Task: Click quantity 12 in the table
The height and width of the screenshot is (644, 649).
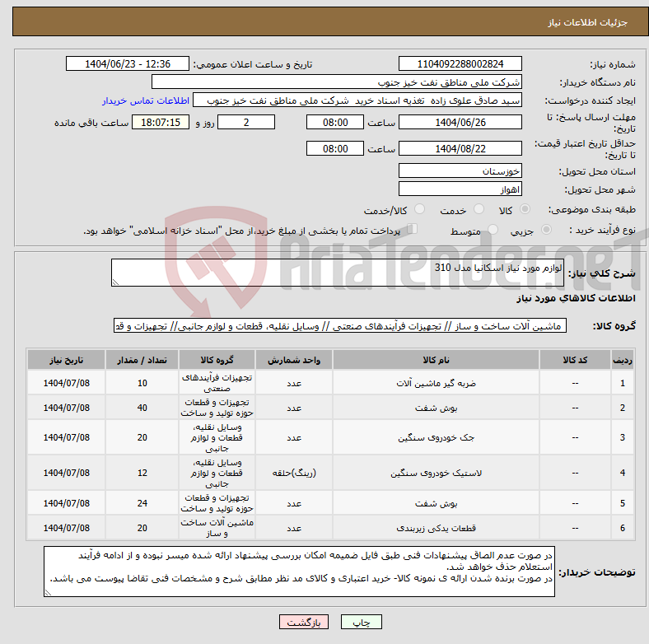Action: 142,473
